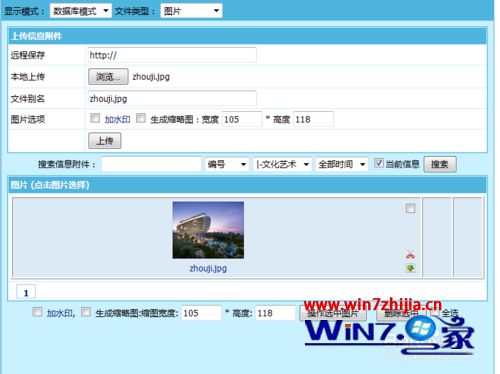Image resolution: width=500 pixels, height=374 pixels.
Task: Enable the 加水印 checkbox in 图片选项 row
Action: [95, 118]
